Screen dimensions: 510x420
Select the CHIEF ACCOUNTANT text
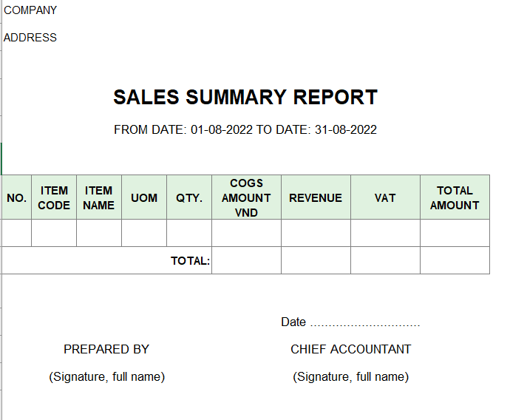pos(350,349)
